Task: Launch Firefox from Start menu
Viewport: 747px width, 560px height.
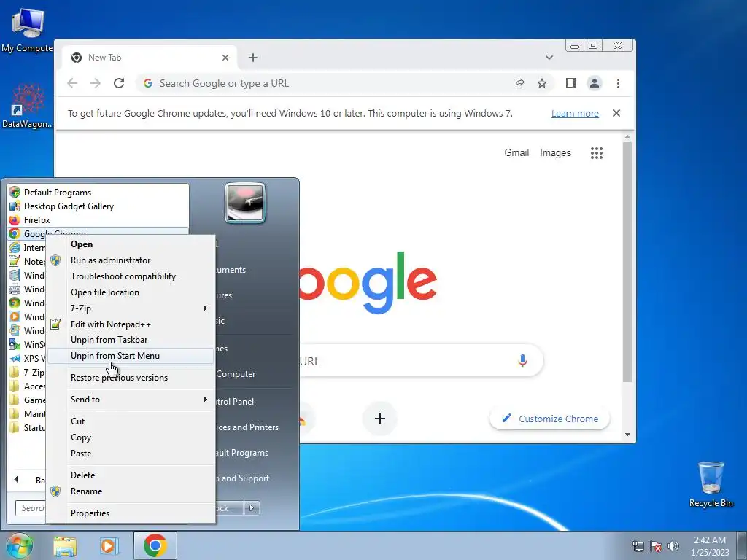Action: (98, 220)
